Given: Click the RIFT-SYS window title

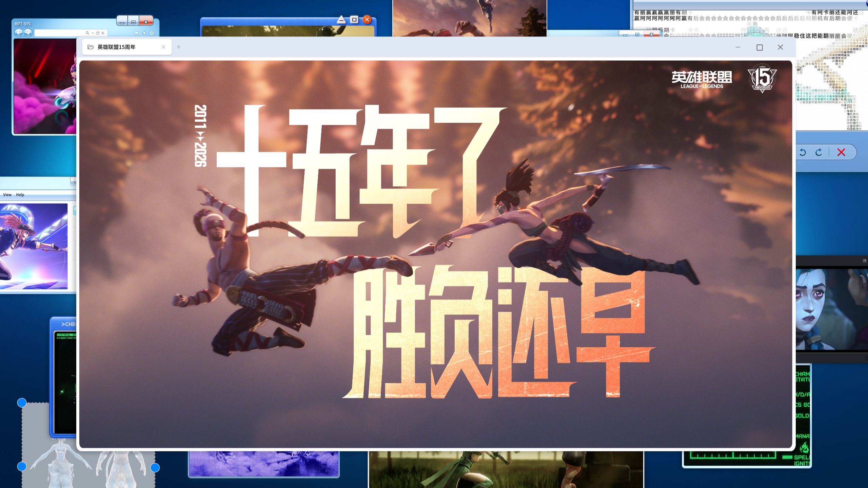Looking at the screenshot, I should [x=22, y=24].
